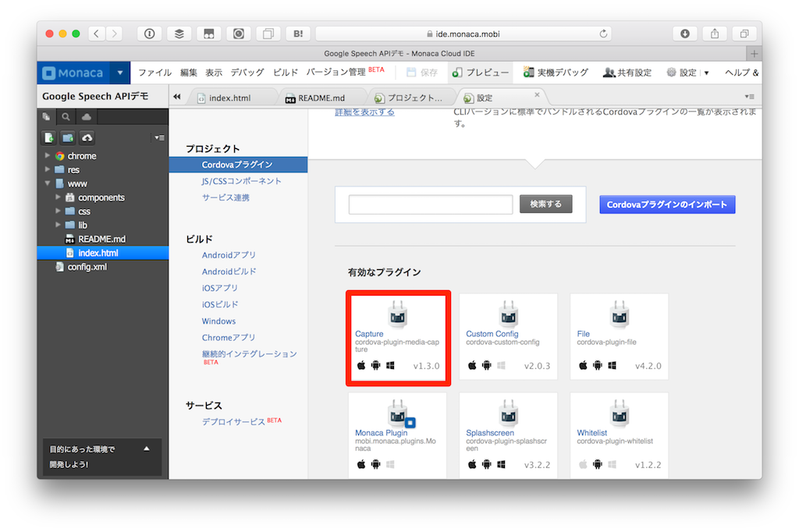Expand the chrome folder

47,155
